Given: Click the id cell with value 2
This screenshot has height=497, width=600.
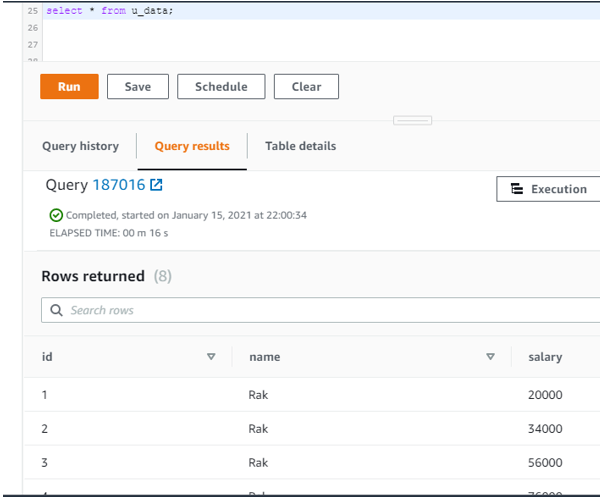Looking at the screenshot, I should pos(44,429).
